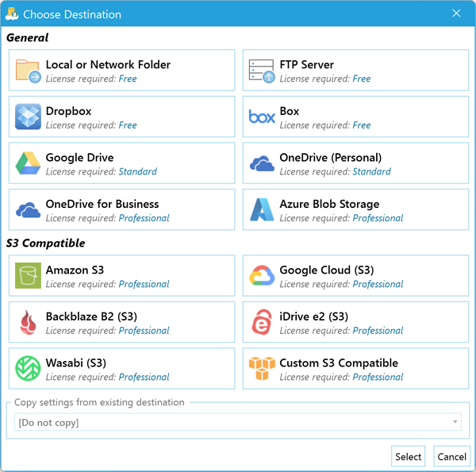Select the iDrive e2 (S3) title
Image resolution: width=476 pixels, height=472 pixels.
point(314,317)
